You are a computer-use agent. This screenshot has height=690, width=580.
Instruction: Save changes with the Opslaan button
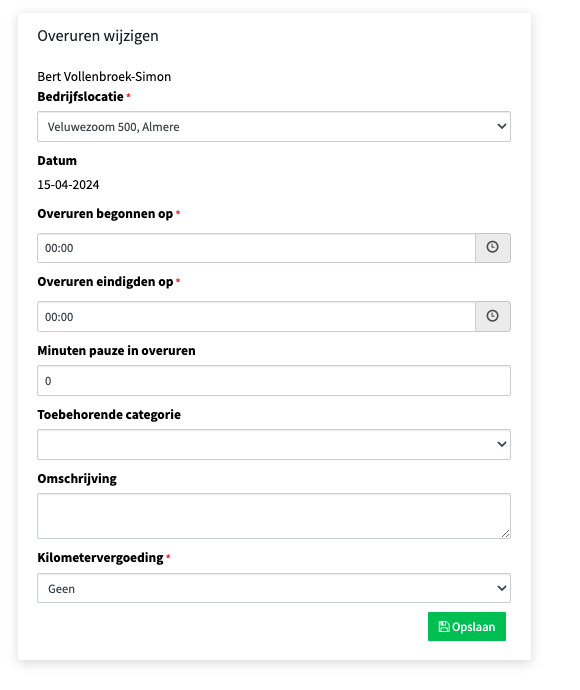(467, 627)
